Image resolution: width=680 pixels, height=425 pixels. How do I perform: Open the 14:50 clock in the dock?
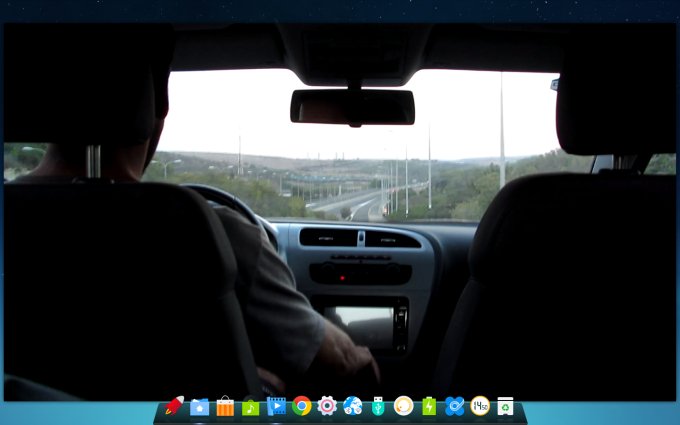pyautogui.click(x=480, y=406)
